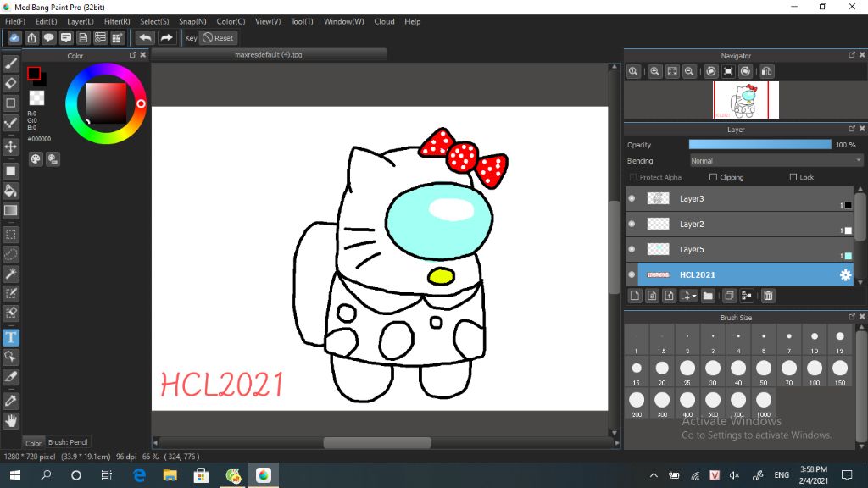Toggle visibility of Layer5
Image resolution: width=868 pixels, height=488 pixels.
click(x=632, y=250)
